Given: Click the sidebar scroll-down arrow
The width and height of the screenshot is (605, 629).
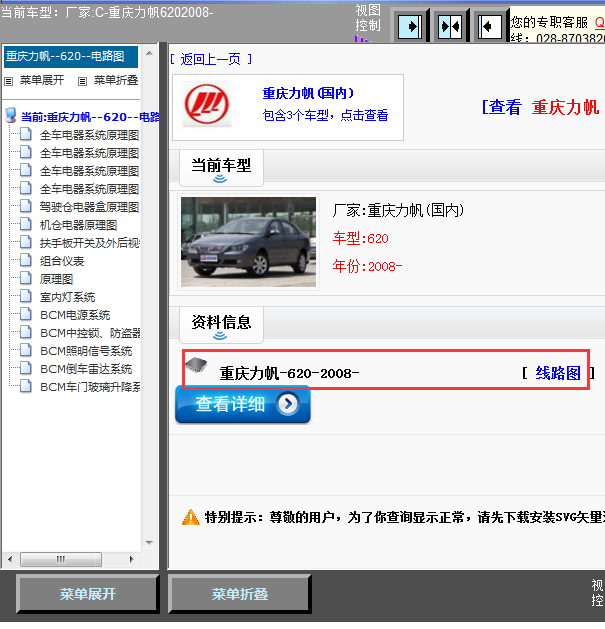Looking at the screenshot, I should point(149,543).
